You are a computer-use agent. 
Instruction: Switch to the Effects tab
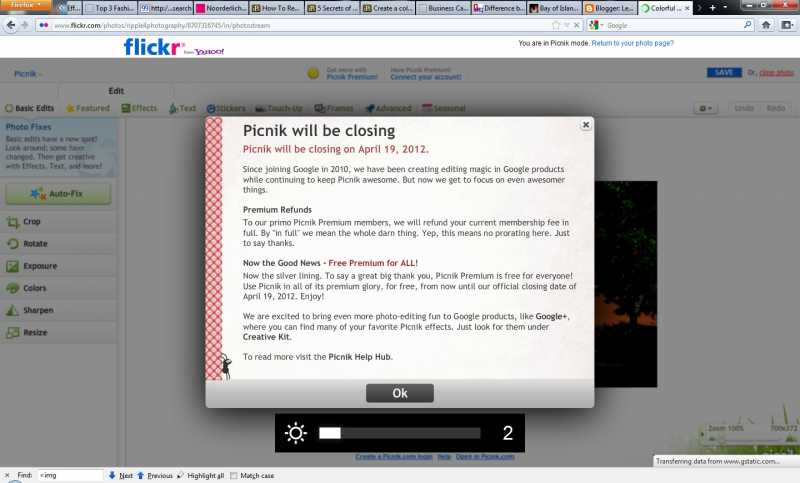[x=139, y=108]
